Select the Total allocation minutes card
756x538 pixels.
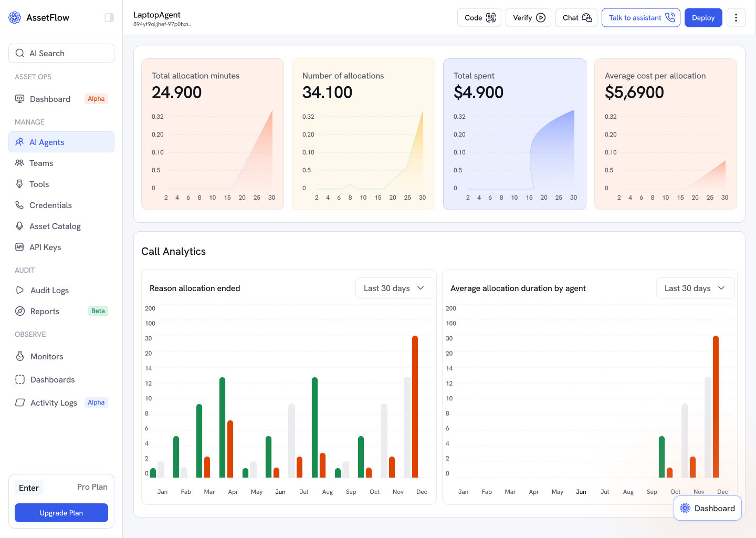pos(213,134)
